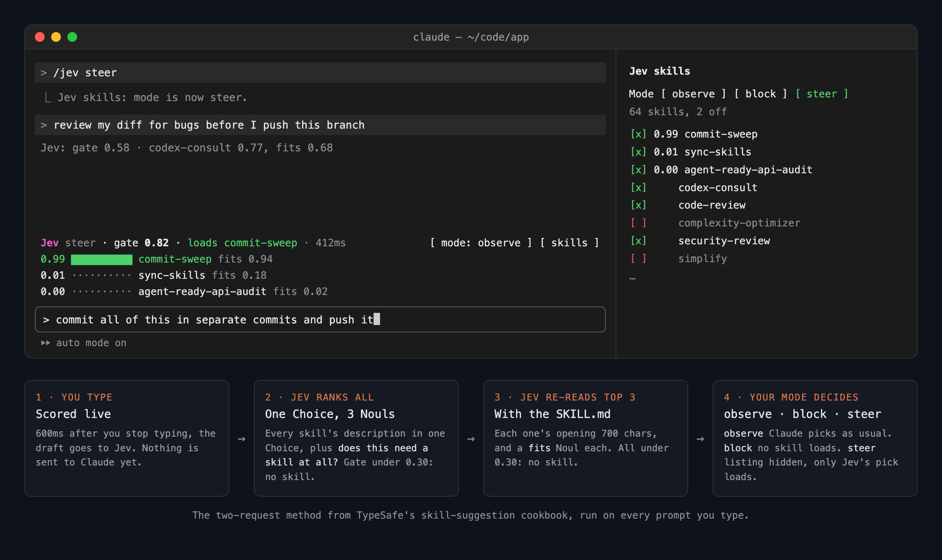Click the agent-ready-api-audit dotted score bar
Viewport: 942px width, 560px height.
tap(102, 292)
